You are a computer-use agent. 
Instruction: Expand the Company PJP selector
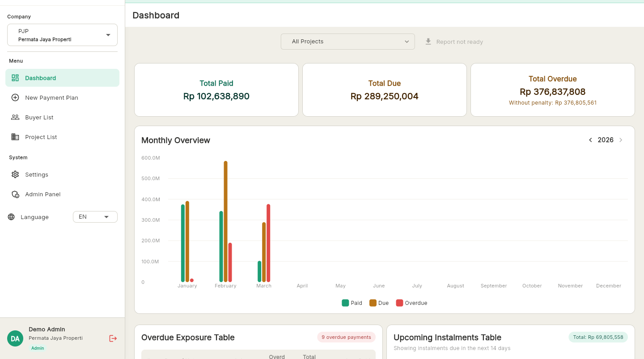point(62,35)
